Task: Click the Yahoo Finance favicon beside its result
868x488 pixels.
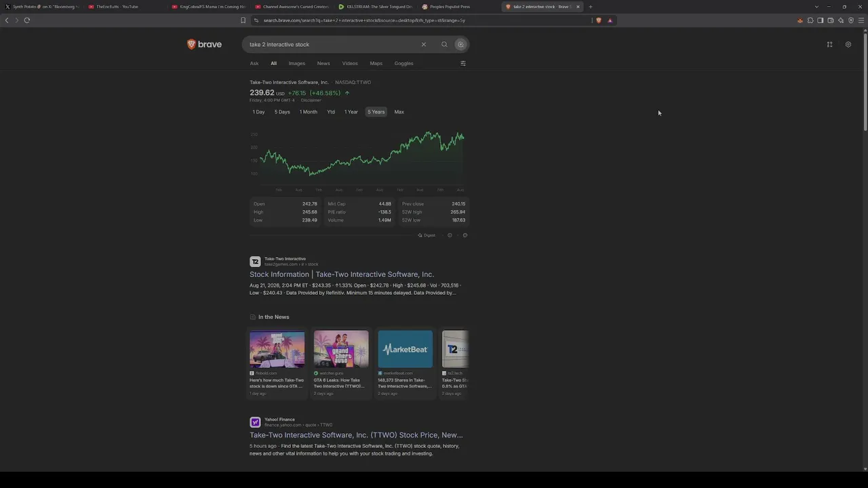Action: (255, 422)
